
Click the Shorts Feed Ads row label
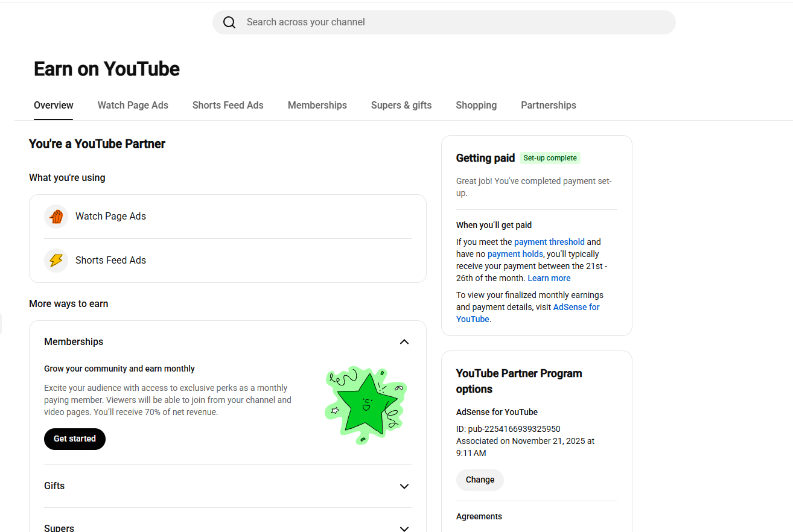pos(110,261)
